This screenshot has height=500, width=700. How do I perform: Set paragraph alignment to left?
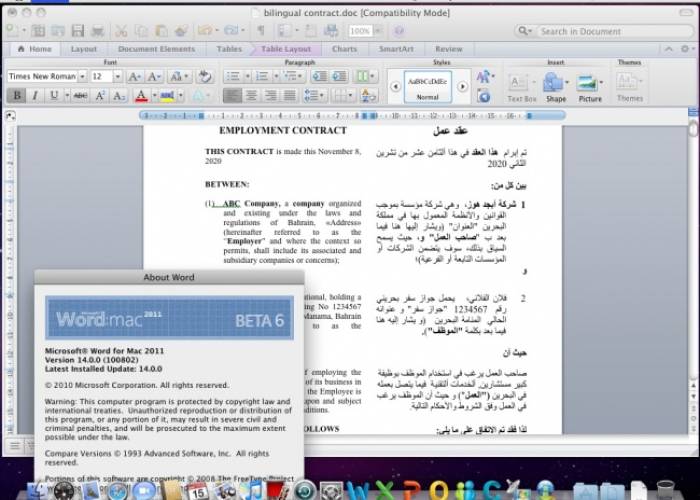coord(233,96)
